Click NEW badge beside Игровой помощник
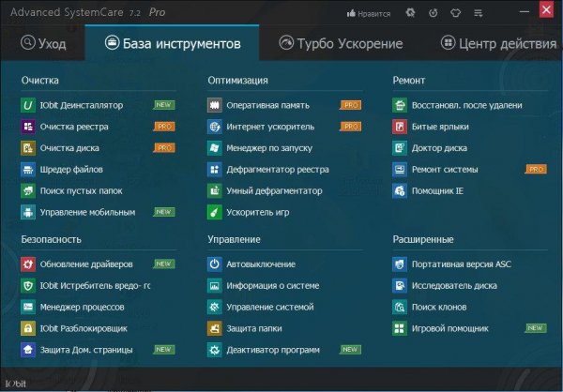Viewport: 563px width, 392px height. click(536, 328)
